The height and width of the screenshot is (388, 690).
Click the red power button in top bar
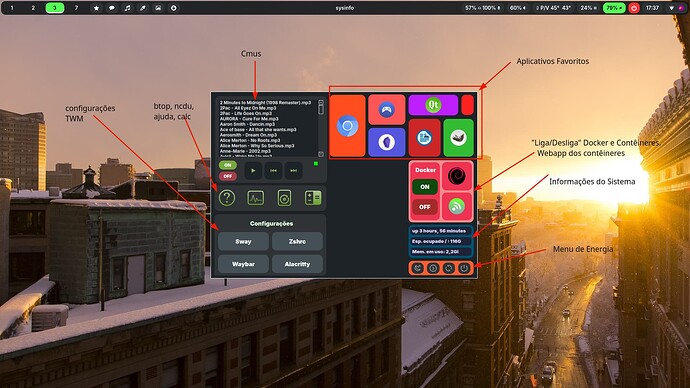[634, 8]
